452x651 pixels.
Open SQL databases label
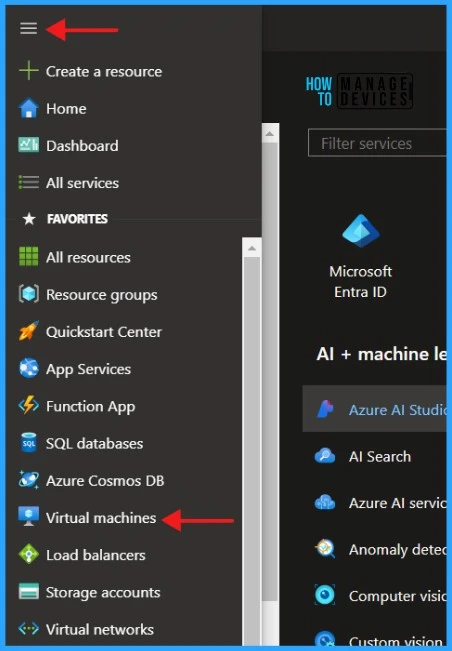pyautogui.click(x=94, y=443)
